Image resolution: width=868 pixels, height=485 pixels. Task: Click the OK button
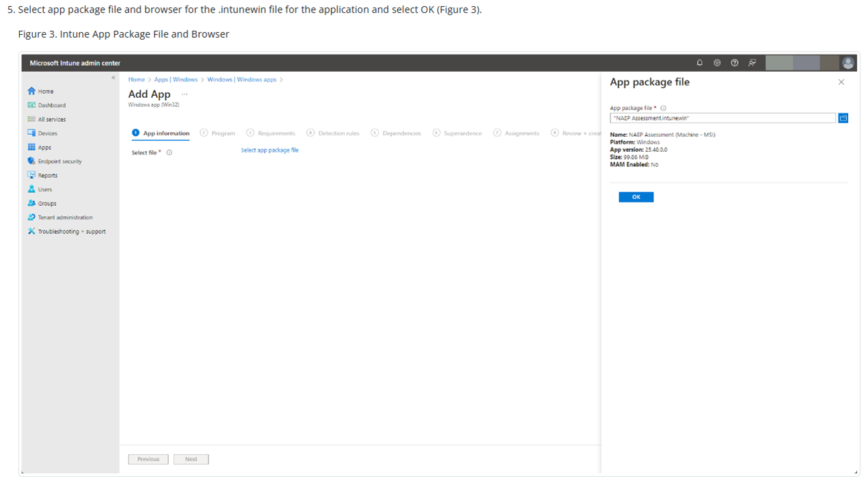pyautogui.click(x=636, y=197)
